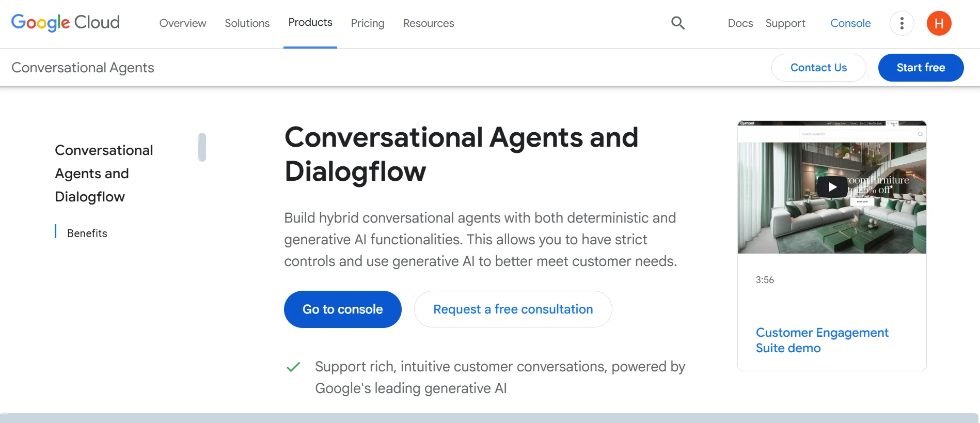
Task: Open the Resources nav menu
Action: click(x=429, y=23)
